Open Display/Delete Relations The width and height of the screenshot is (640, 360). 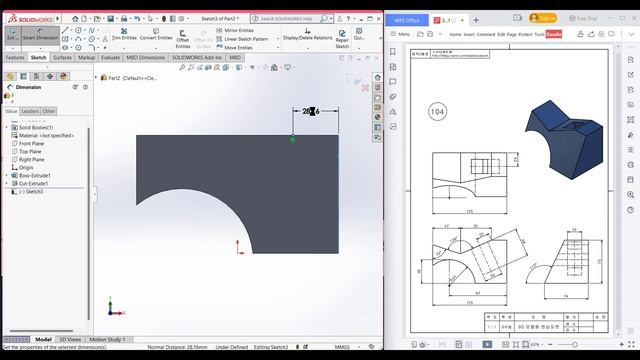[x=308, y=34]
